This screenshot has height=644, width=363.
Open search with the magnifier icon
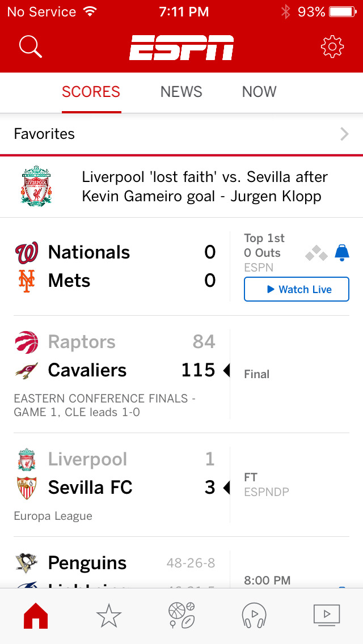click(x=31, y=46)
